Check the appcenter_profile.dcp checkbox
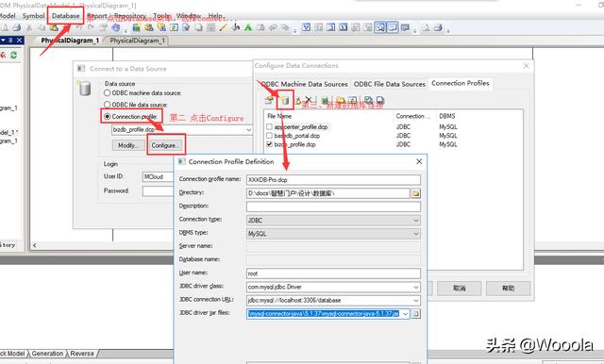The image size is (604, 364). (x=269, y=126)
